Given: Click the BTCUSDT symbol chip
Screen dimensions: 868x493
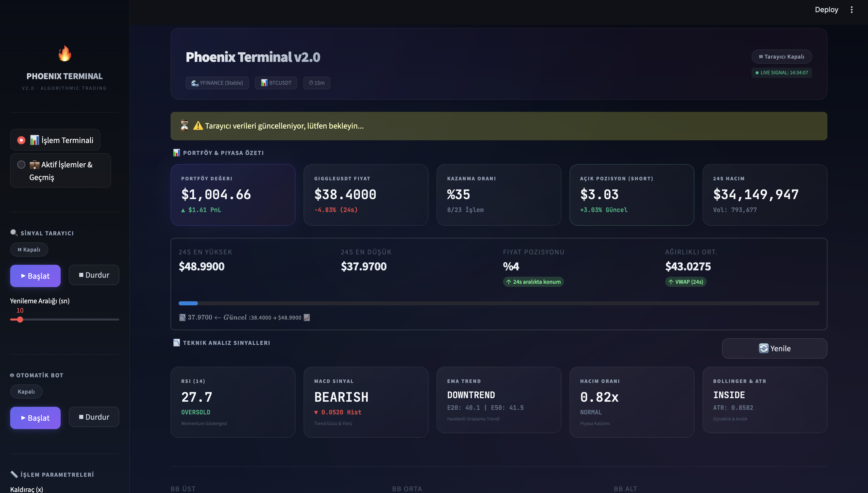Looking at the screenshot, I should (276, 83).
